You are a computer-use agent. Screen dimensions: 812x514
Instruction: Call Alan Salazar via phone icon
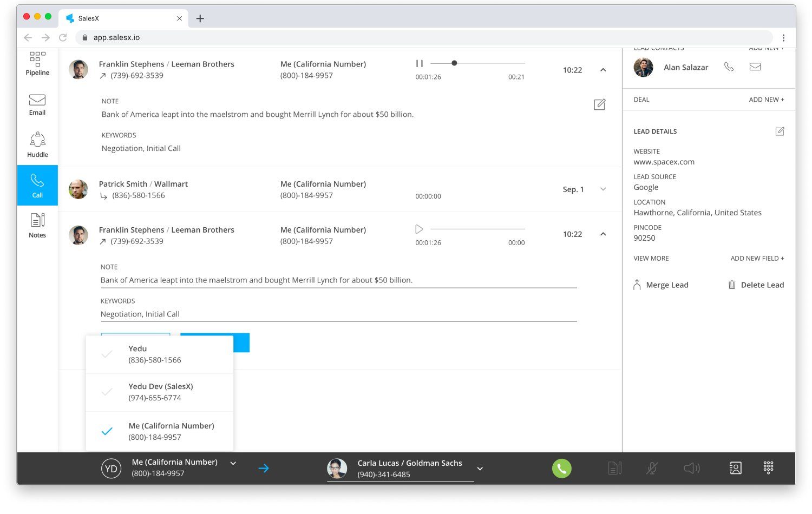pos(729,67)
